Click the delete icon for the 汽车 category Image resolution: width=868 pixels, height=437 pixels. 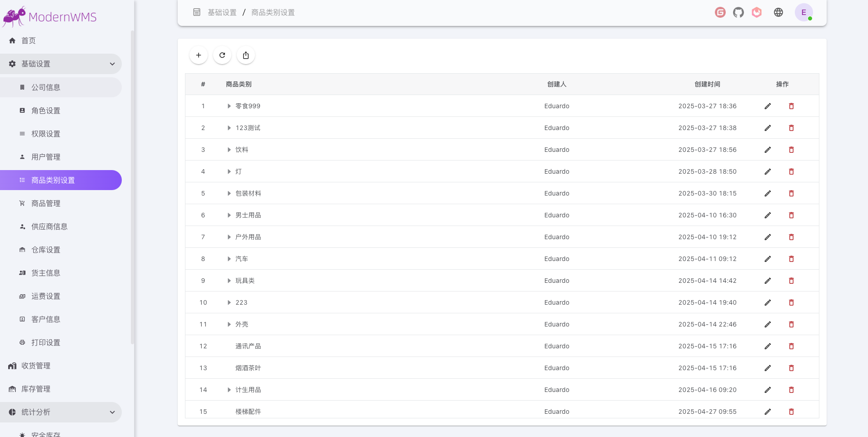click(791, 259)
